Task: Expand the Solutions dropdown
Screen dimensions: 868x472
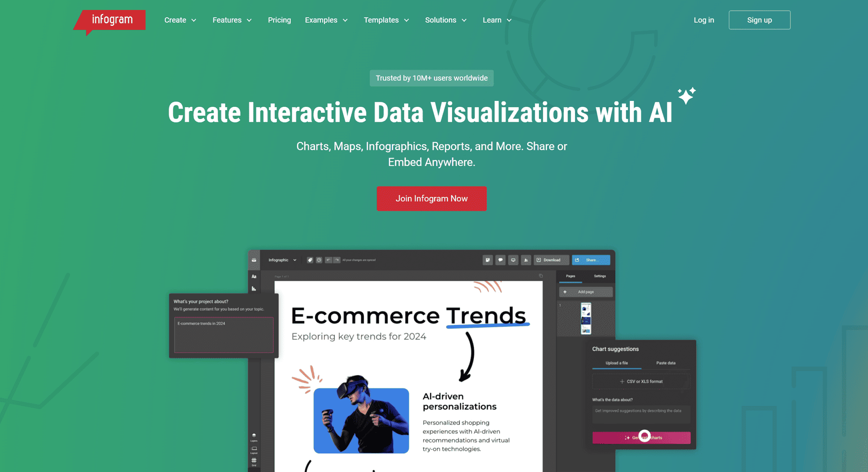Action: tap(446, 20)
